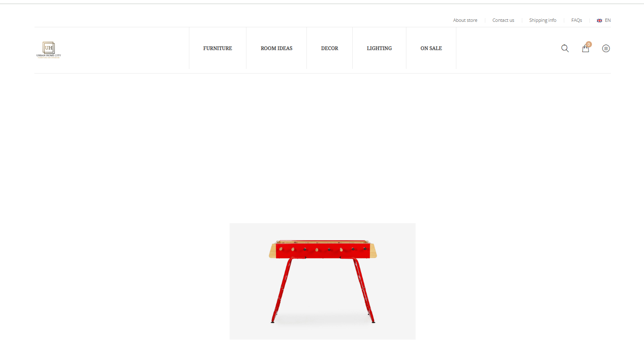644x353 pixels.
Task: Open the Contact us link
Action: (503, 20)
